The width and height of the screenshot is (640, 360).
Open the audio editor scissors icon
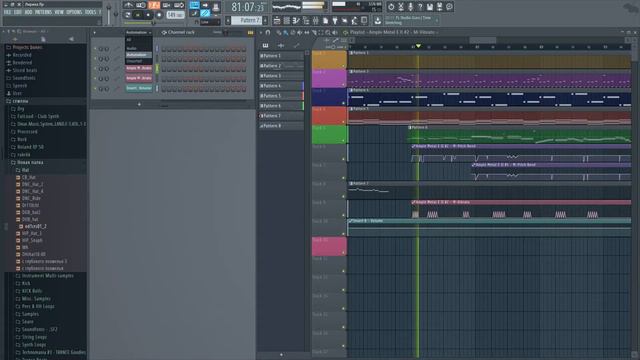click(401, 7)
